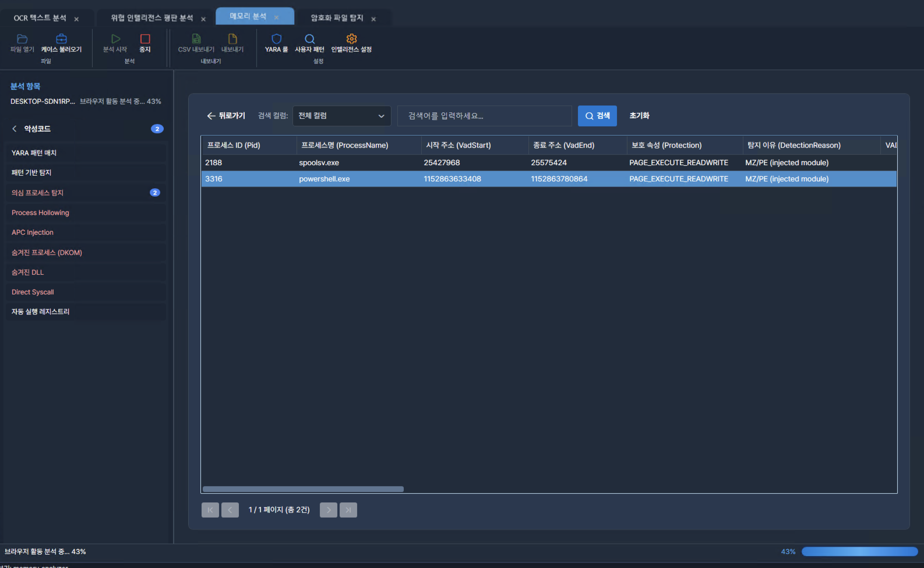
Task: Collapse the 악성코드 category with back chevron
Action: click(x=14, y=128)
